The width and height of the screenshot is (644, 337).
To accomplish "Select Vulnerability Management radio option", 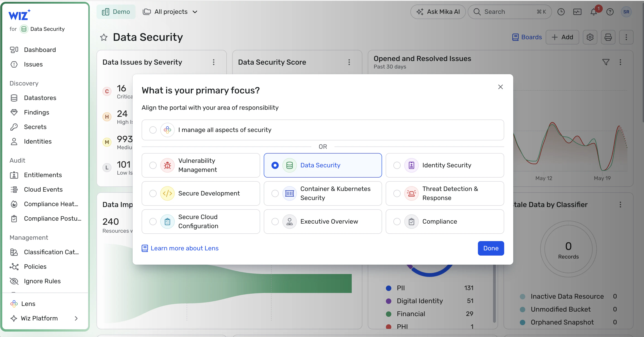I will (x=201, y=165).
